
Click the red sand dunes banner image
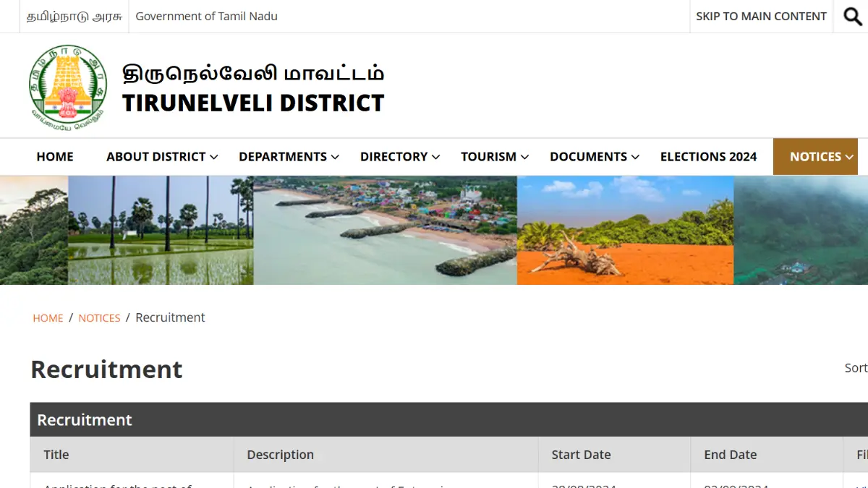[x=625, y=230]
